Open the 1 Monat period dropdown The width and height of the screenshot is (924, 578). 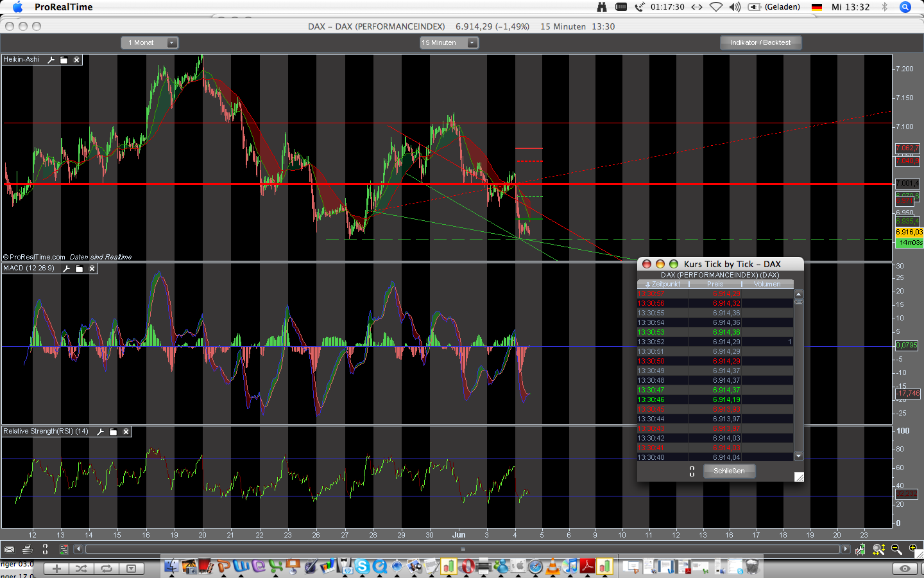pyautogui.click(x=150, y=42)
